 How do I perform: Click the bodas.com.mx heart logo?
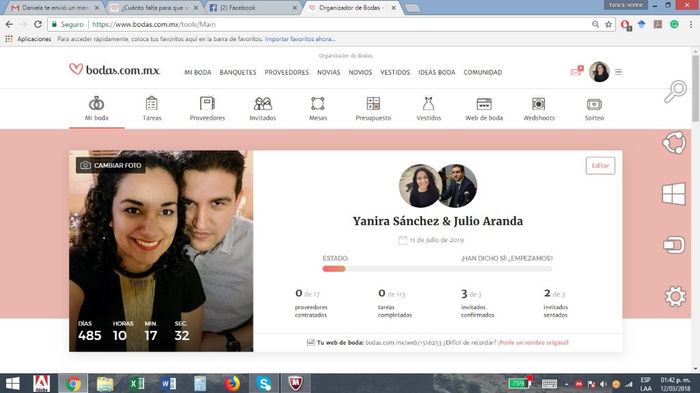point(114,70)
